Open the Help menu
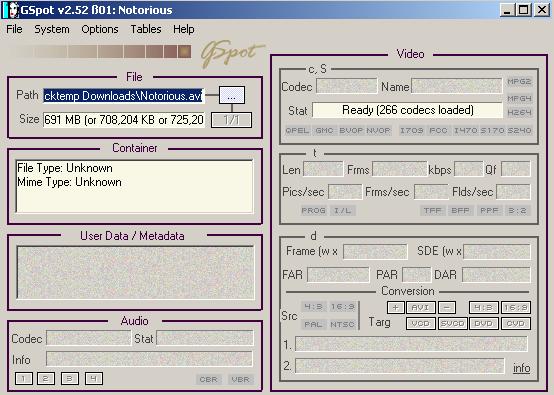This screenshot has width=554, height=395. tap(184, 29)
